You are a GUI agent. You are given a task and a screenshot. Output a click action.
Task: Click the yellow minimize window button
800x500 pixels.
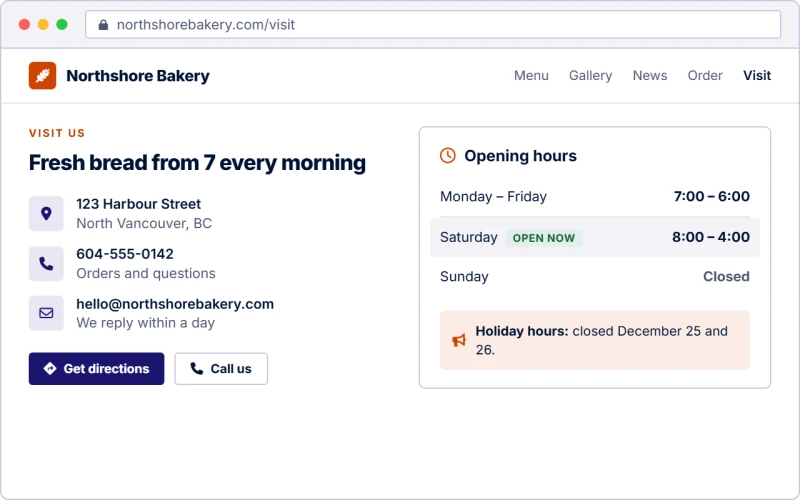(43, 24)
